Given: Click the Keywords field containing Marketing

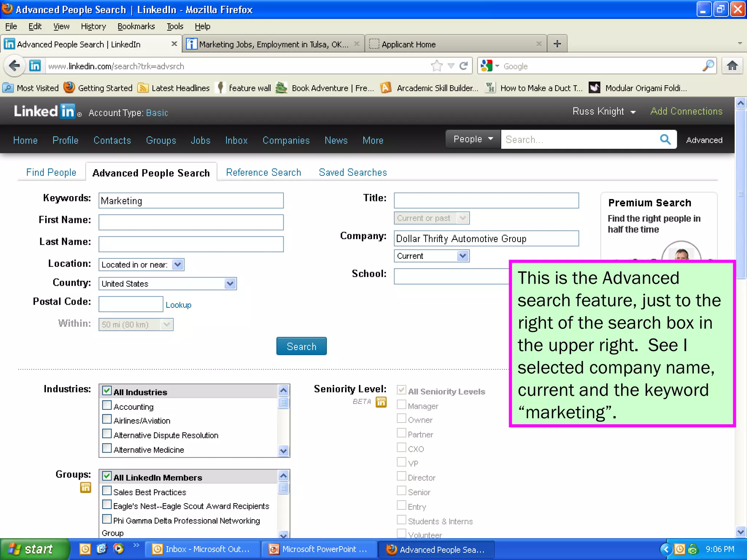Looking at the screenshot, I should 191,201.
